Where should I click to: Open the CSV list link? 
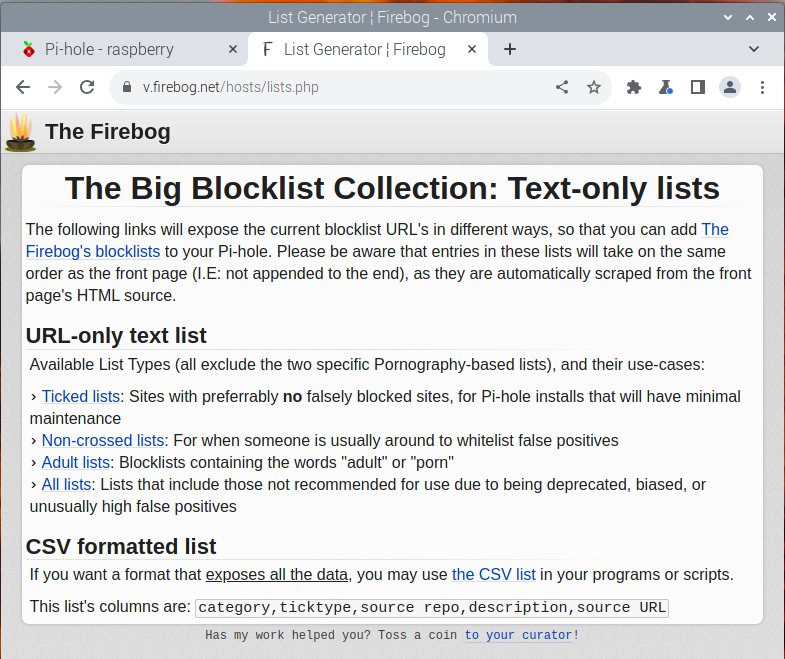point(494,574)
